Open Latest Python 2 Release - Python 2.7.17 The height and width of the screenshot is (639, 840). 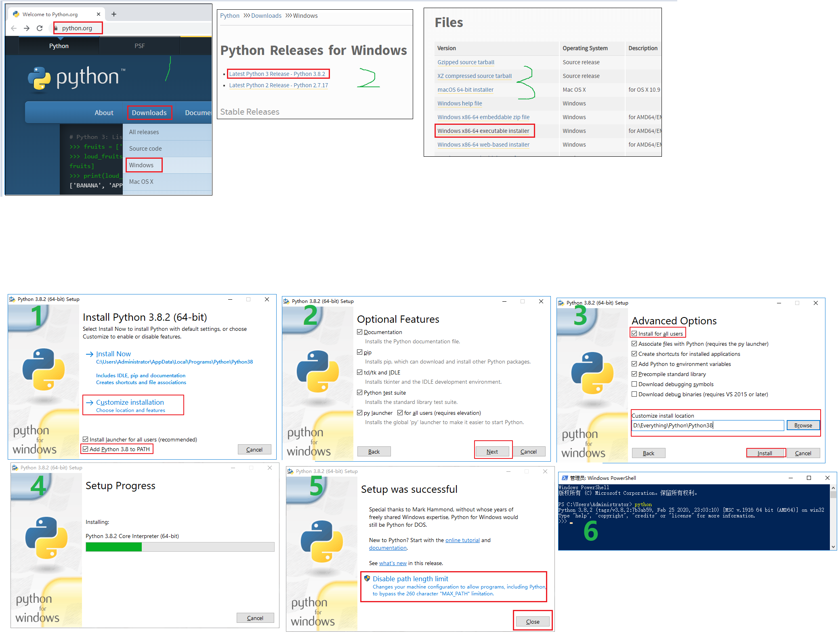coord(279,85)
